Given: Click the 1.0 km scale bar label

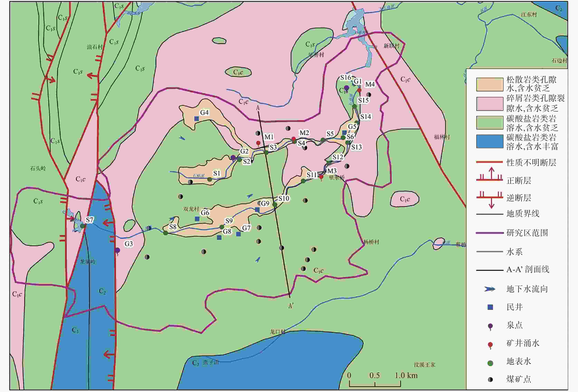Looking at the screenshot, I should [406, 375].
